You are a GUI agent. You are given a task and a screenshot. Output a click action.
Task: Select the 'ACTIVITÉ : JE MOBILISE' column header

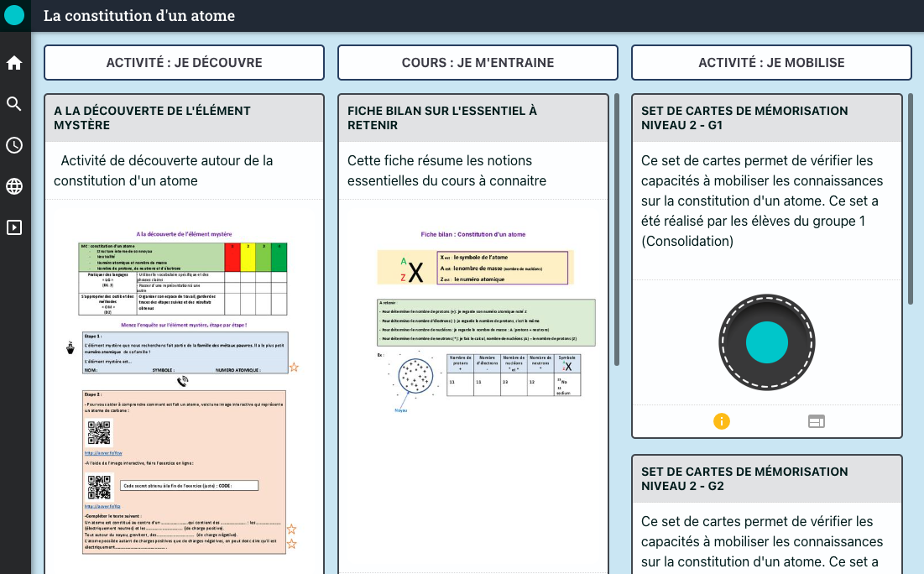(771, 63)
